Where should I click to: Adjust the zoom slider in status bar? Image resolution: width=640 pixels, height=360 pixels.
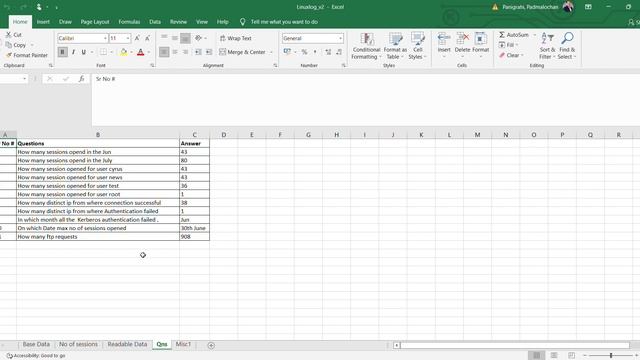click(x=611, y=356)
